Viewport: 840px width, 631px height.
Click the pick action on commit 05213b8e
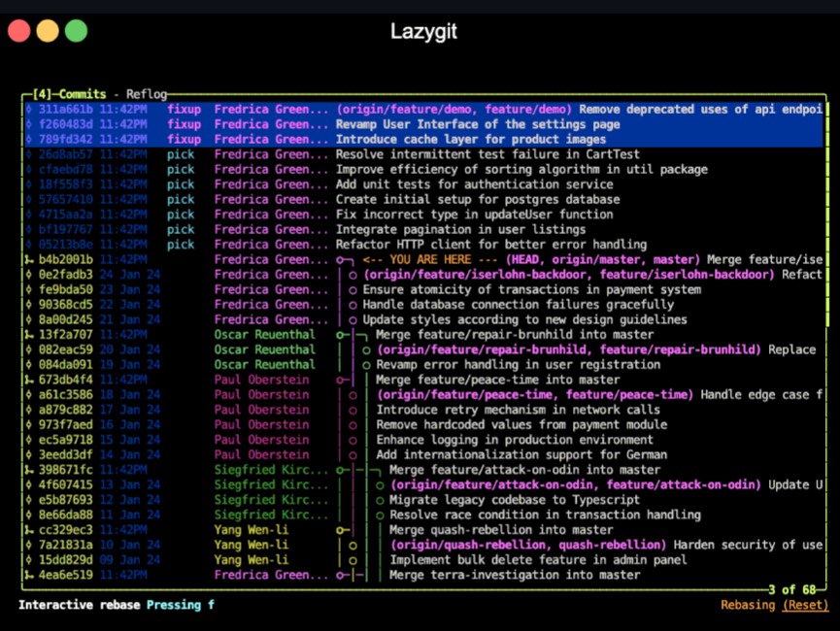point(181,245)
